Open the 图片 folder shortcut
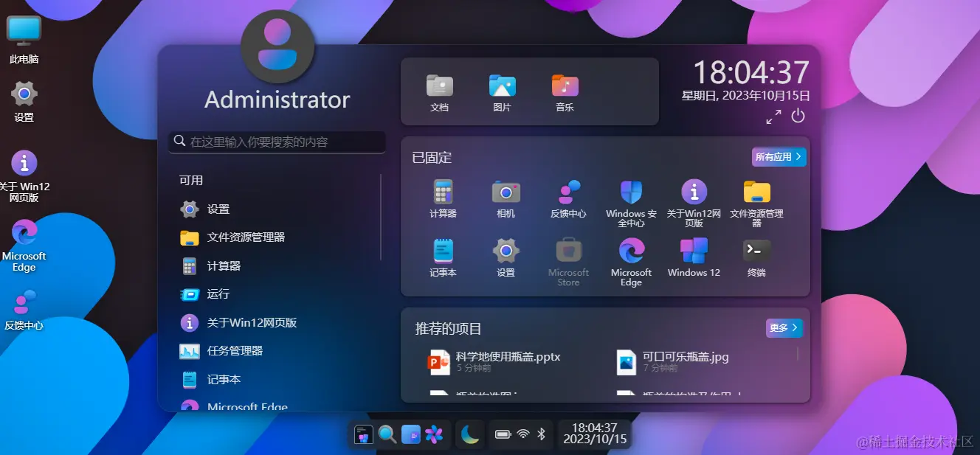 click(x=502, y=93)
